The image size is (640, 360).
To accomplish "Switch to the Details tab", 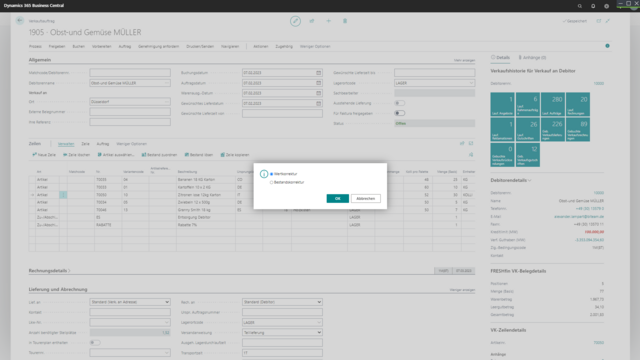I will [x=500, y=58].
